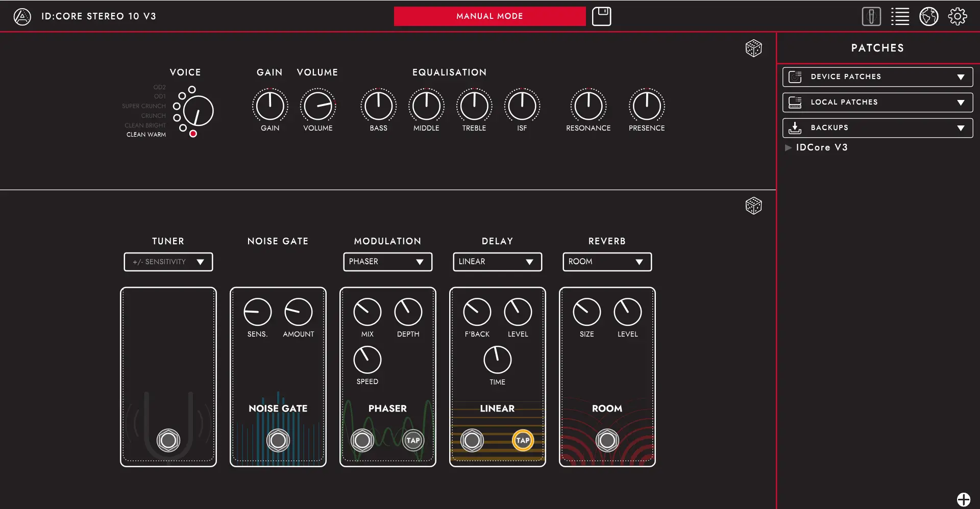Click the reverb Level knob
Screen dimensions: 980x509
pyautogui.click(x=628, y=312)
